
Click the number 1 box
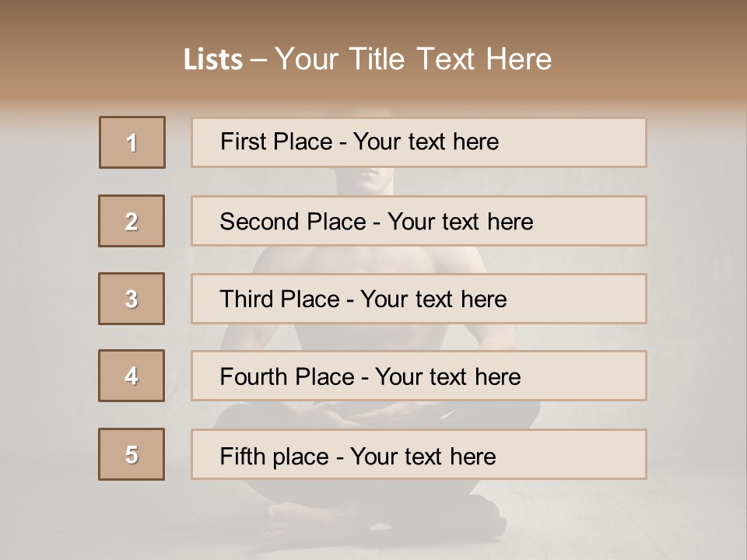tap(132, 142)
